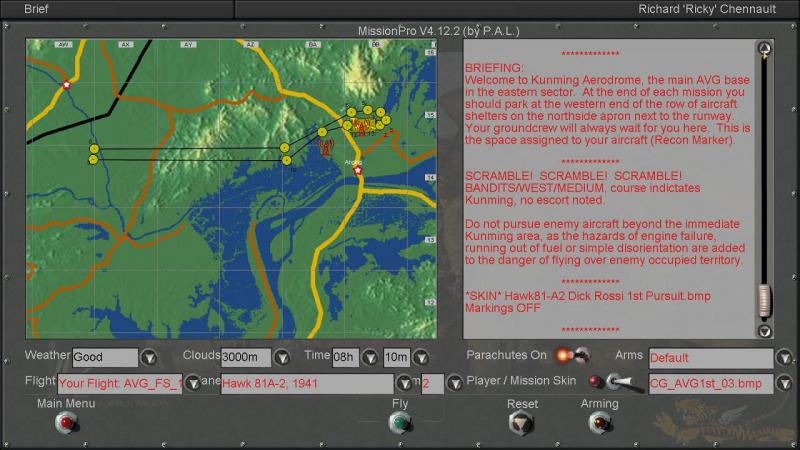Expand the plane number dropdown next to 2
This screenshot has width=800, height=450.
click(x=455, y=383)
